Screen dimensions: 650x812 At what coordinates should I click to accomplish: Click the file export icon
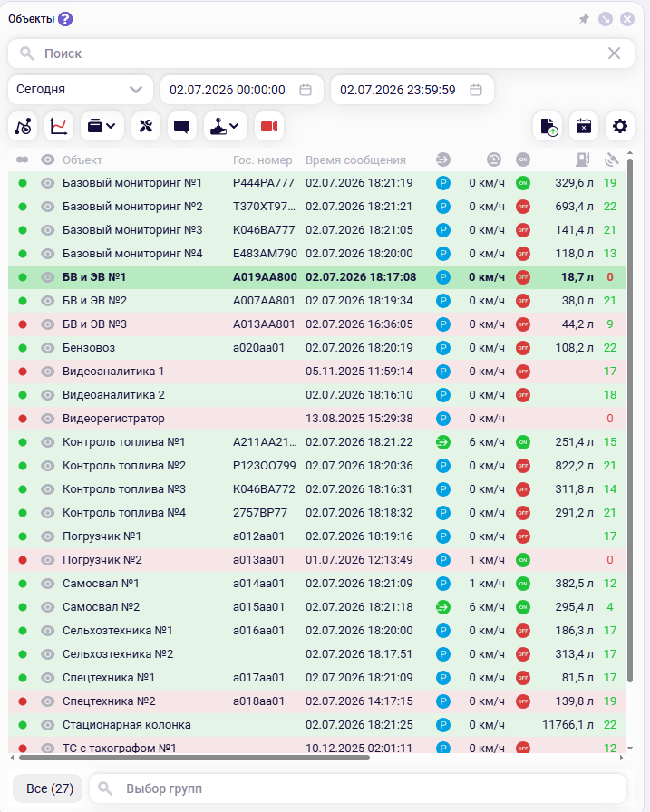point(548,126)
